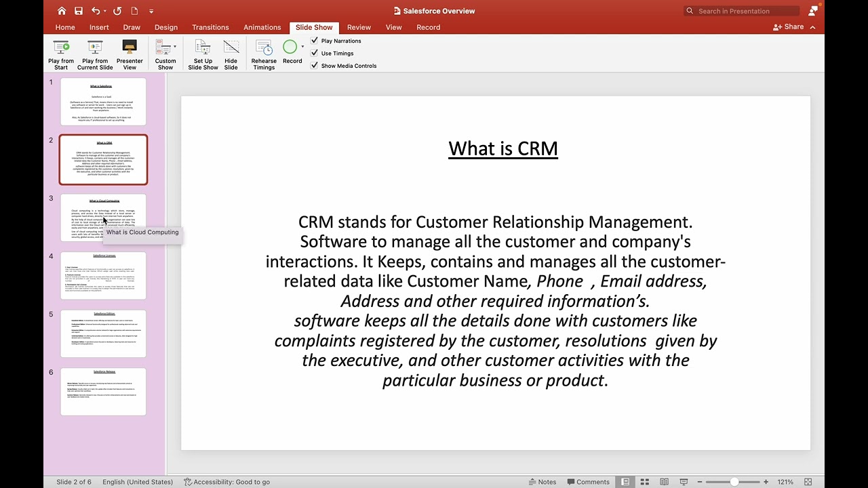Open the Home tab
The width and height of the screenshot is (868, 488).
click(x=65, y=27)
